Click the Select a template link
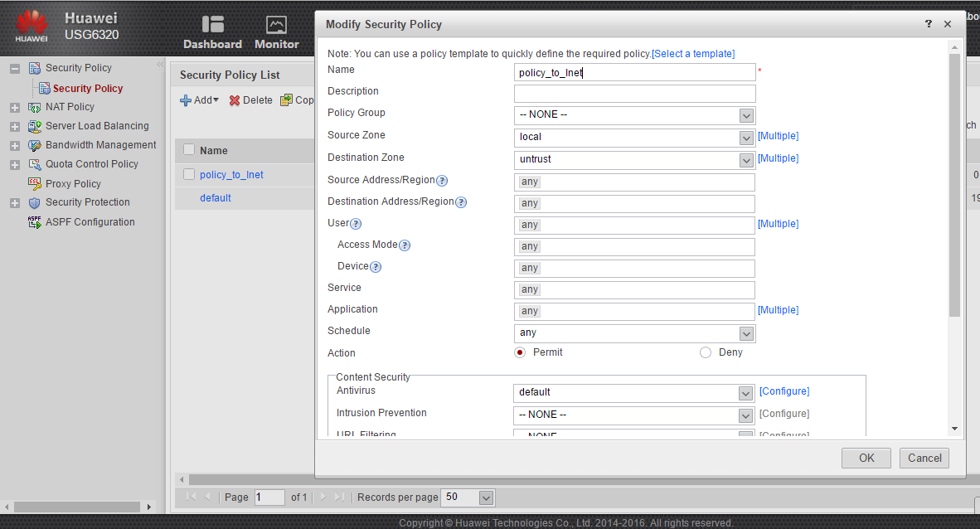 click(x=693, y=54)
